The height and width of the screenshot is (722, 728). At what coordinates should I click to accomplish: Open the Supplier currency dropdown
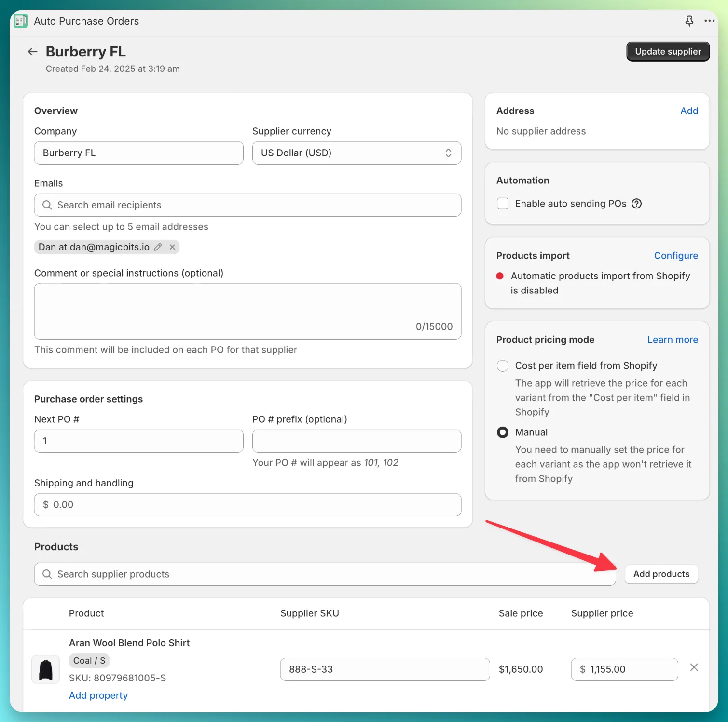(x=357, y=153)
